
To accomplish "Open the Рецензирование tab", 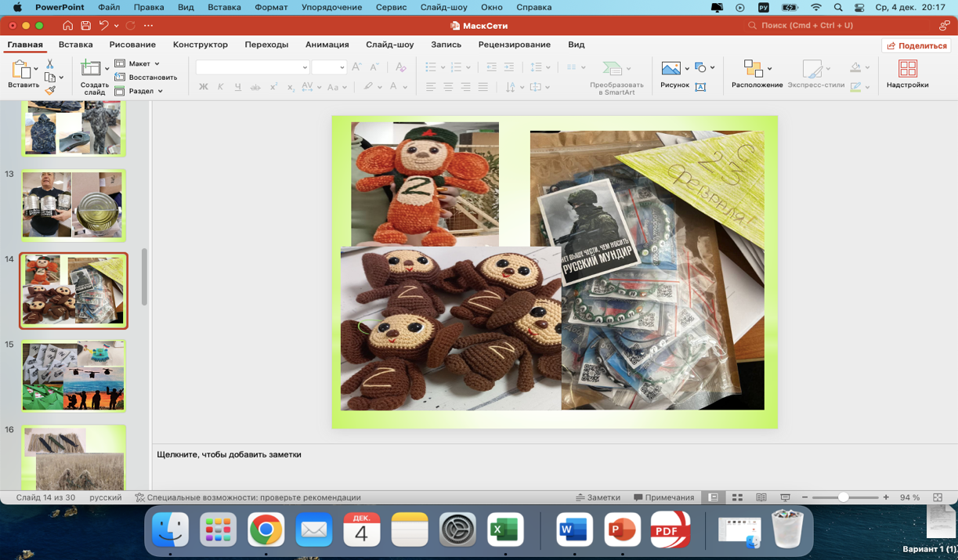I will pyautogui.click(x=515, y=45).
